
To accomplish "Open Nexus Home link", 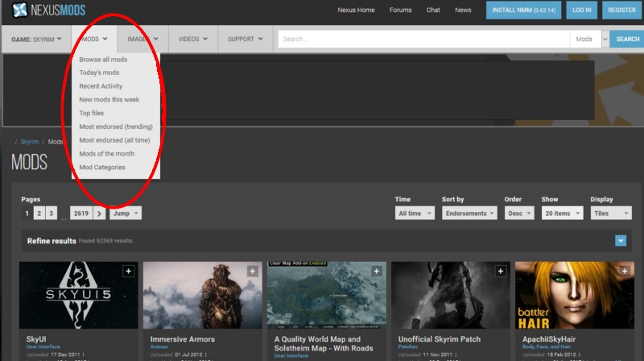I will pyautogui.click(x=356, y=10).
